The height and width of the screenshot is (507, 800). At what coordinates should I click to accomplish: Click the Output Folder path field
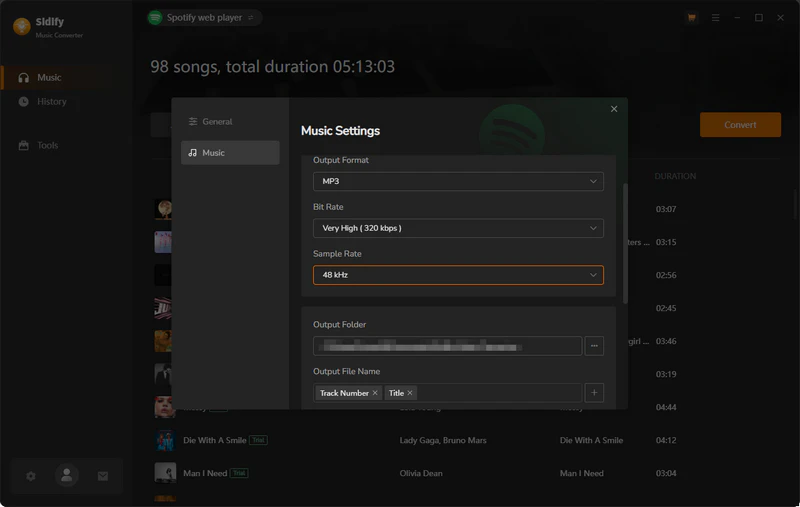(447, 346)
